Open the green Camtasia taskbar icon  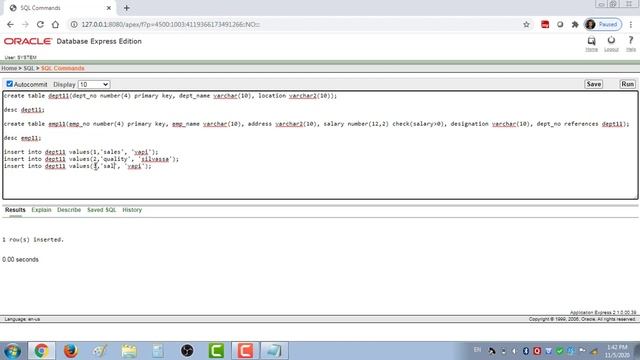click(216, 351)
